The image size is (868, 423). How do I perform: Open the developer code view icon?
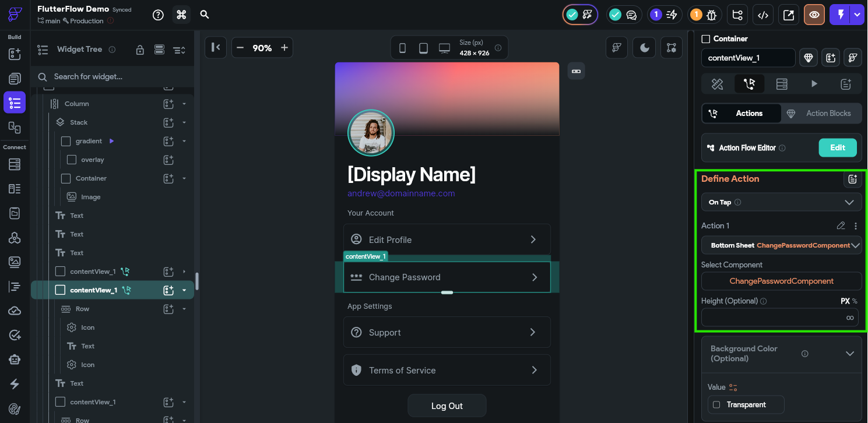click(762, 15)
